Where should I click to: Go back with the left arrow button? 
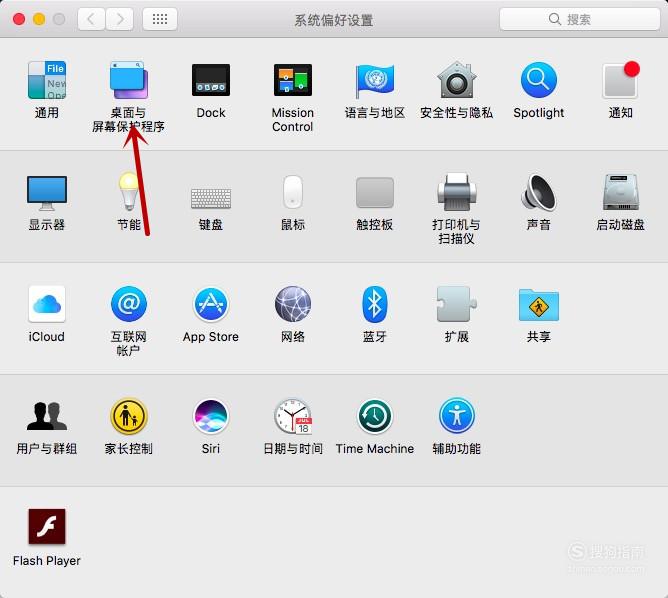click(91, 19)
